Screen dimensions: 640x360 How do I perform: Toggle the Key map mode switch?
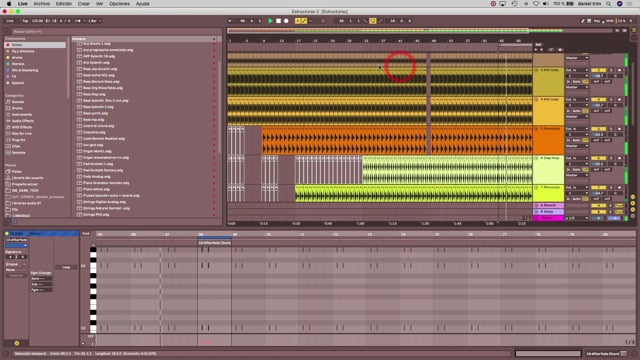pos(597,21)
